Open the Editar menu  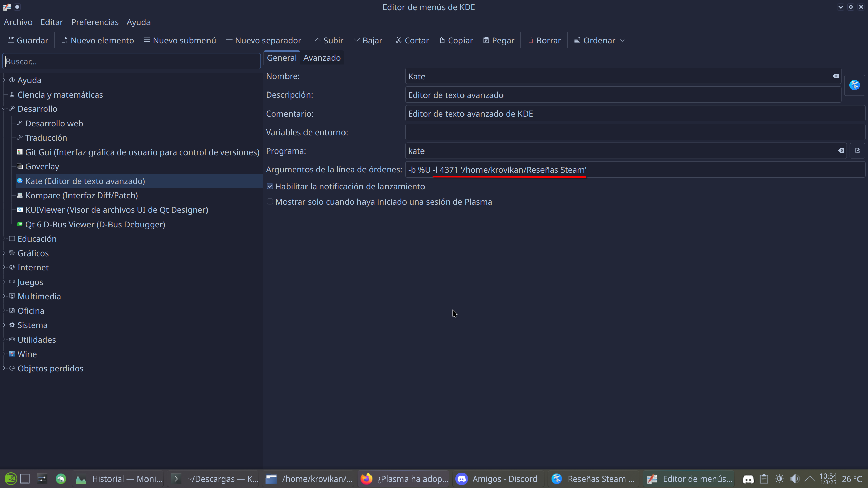click(52, 22)
